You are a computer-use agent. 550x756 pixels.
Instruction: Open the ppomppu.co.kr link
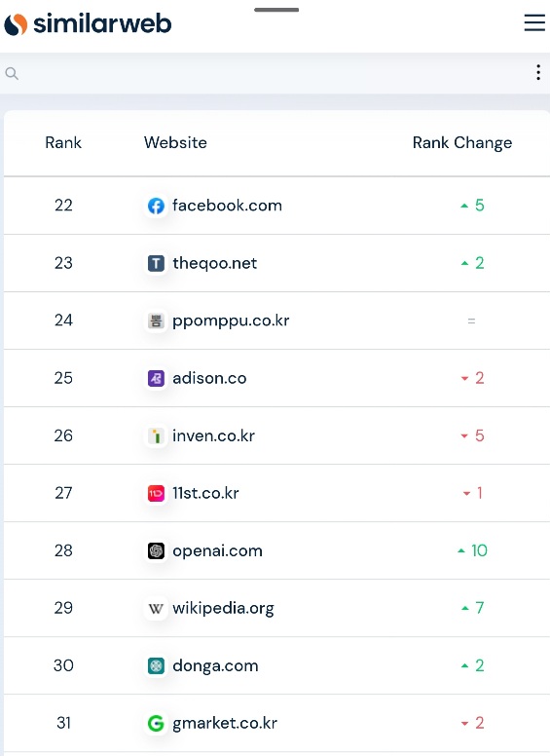point(231,321)
